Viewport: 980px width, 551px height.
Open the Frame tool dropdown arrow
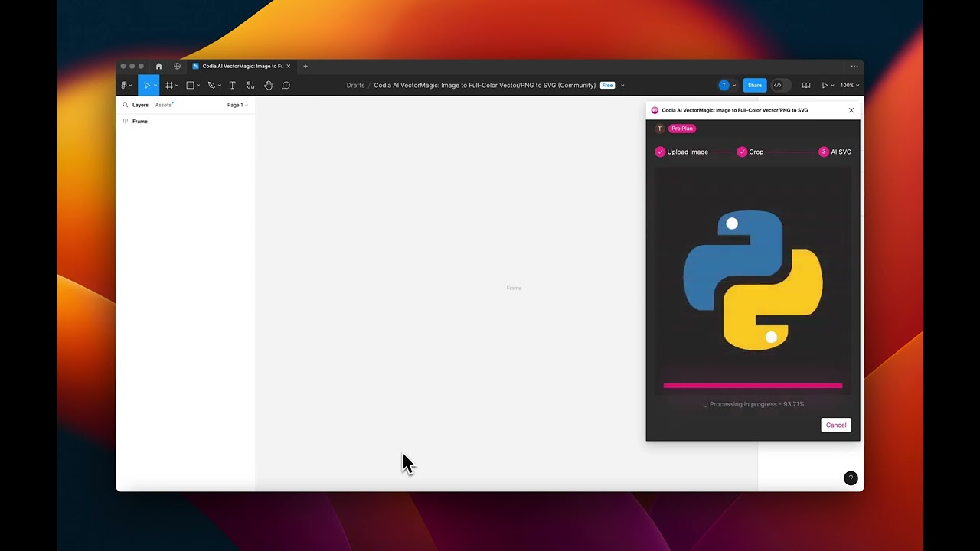click(177, 85)
